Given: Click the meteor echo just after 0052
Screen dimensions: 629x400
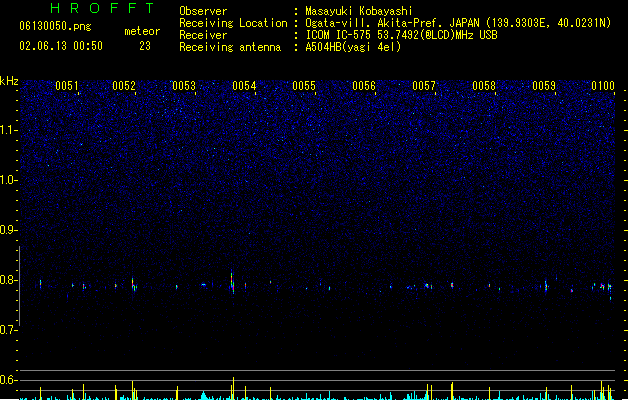Looking at the screenshot, I should pos(134,284).
